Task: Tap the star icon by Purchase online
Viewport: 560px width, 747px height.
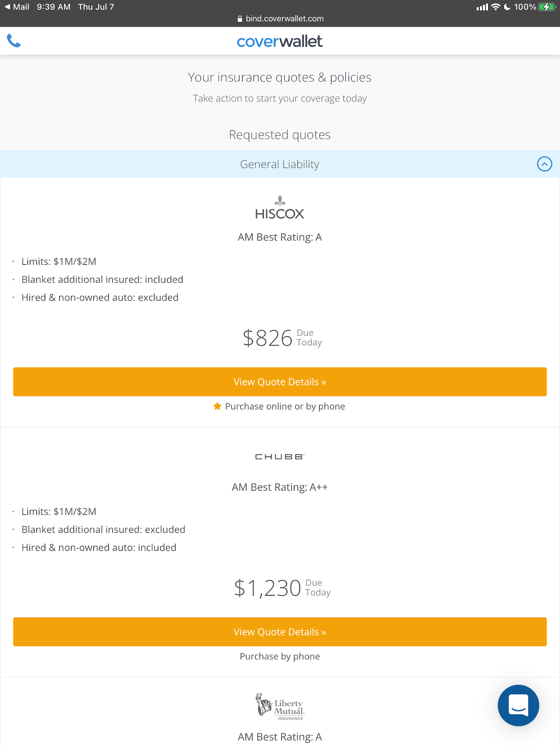Action: coord(217,406)
